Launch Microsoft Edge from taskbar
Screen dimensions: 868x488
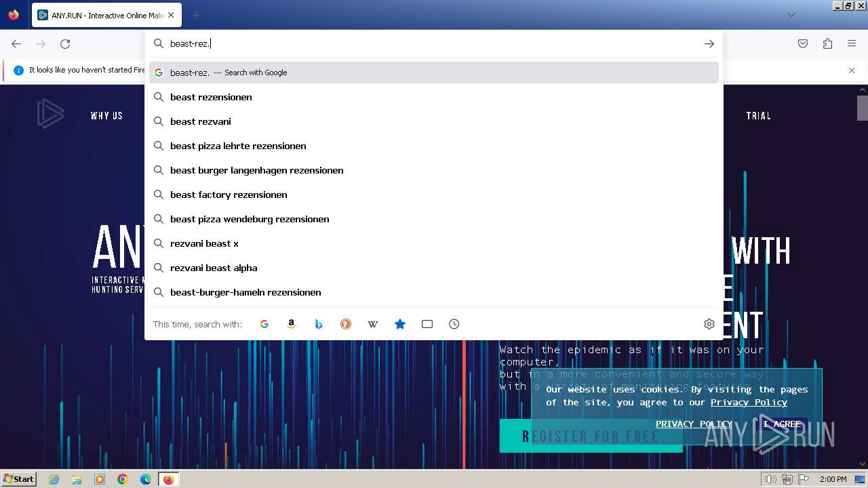146,479
